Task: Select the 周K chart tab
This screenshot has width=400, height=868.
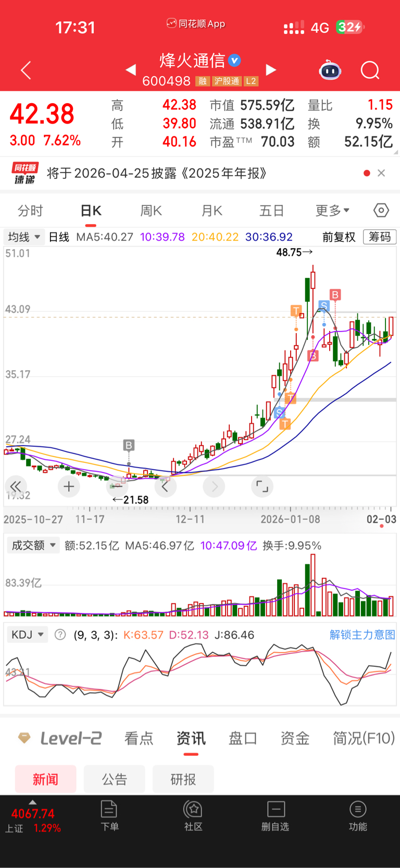Action: coord(151,211)
